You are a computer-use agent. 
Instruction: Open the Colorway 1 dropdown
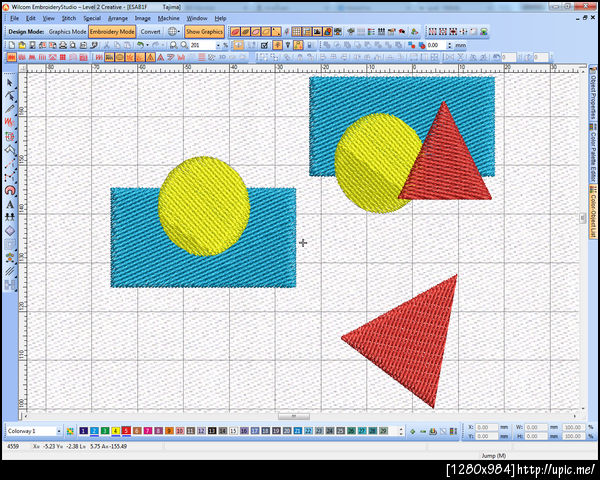tap(59, 431)
